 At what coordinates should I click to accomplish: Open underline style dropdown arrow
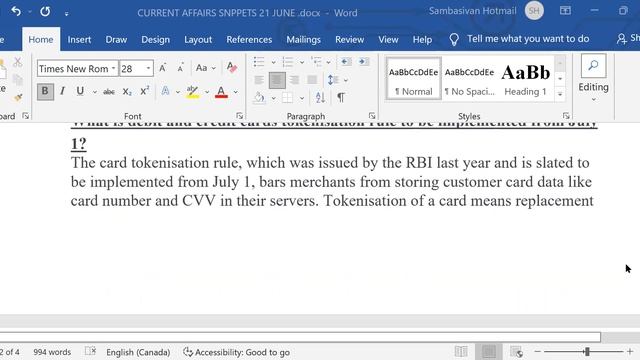click(x=94, y=92)
